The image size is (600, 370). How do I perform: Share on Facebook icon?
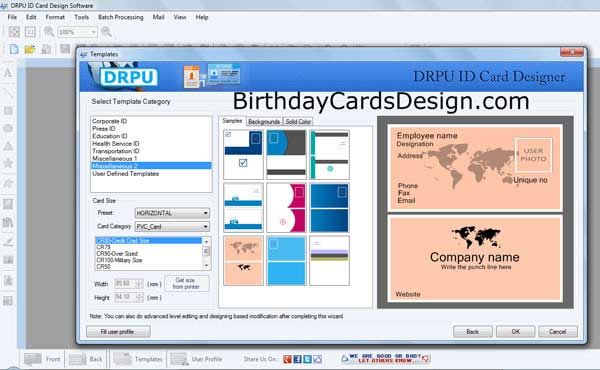coord(297,359)
